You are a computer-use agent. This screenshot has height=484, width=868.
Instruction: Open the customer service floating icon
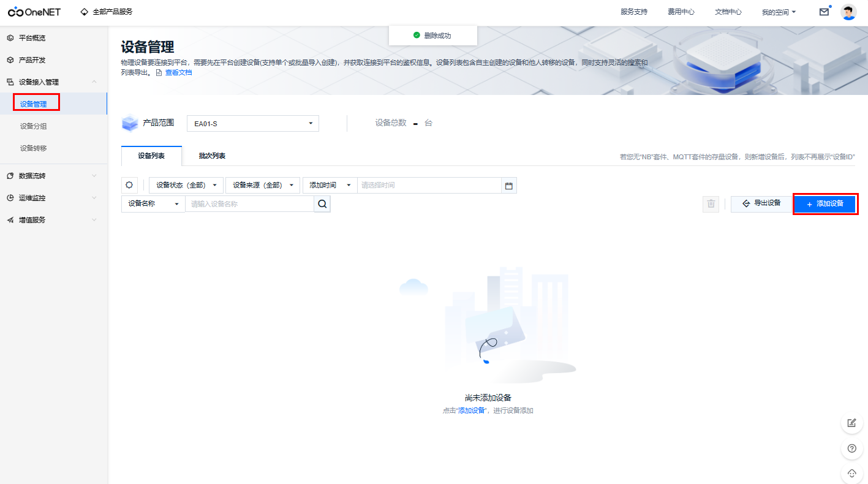point(851,473)
